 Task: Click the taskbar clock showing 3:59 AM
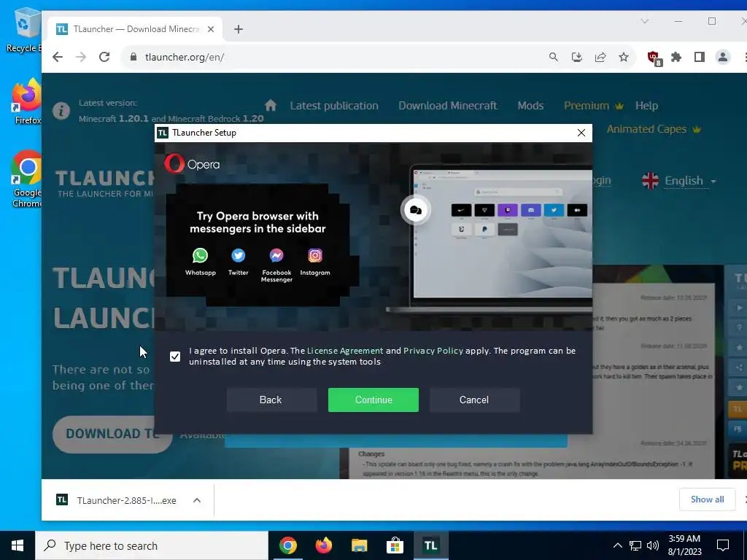(x=684, y=545)
